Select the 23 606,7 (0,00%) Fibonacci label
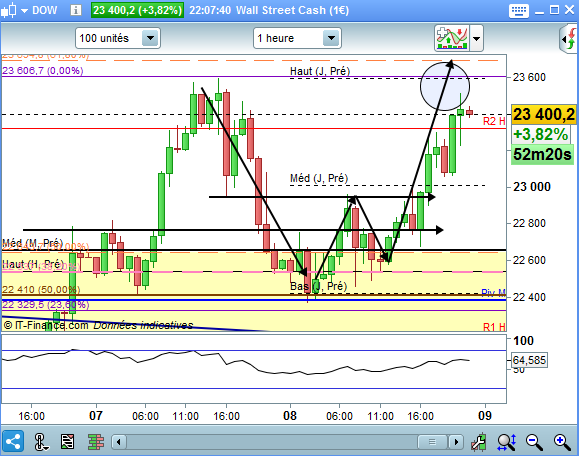 coord(43,71)
